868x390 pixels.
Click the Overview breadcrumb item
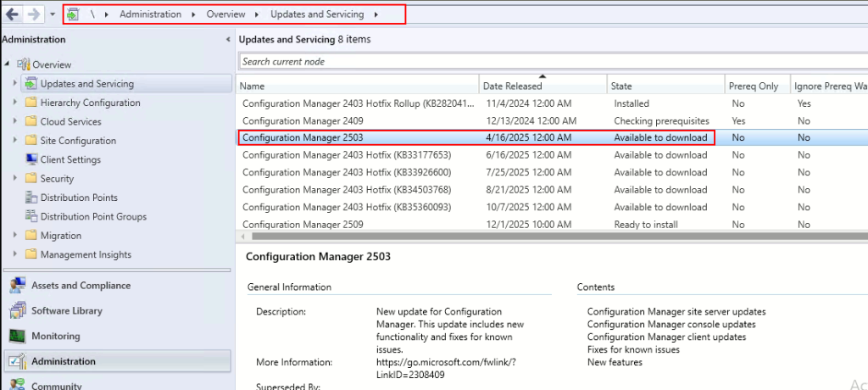[x=225, y=14]
